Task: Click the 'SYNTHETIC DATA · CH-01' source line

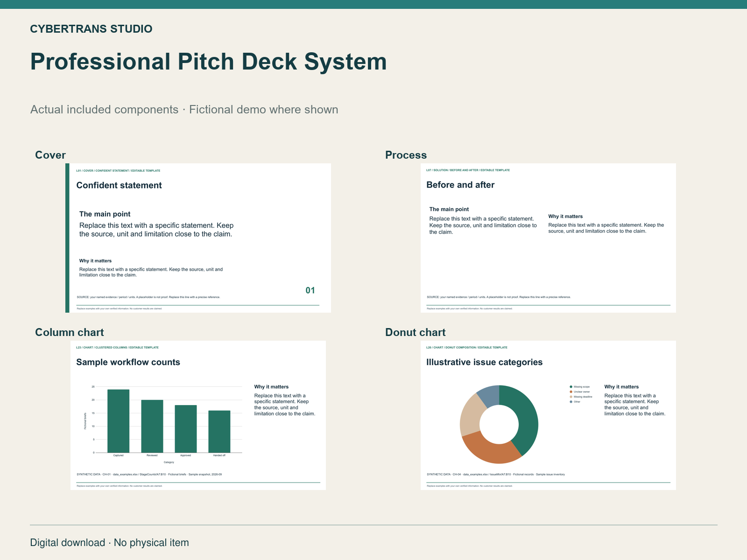Action: 149,475
